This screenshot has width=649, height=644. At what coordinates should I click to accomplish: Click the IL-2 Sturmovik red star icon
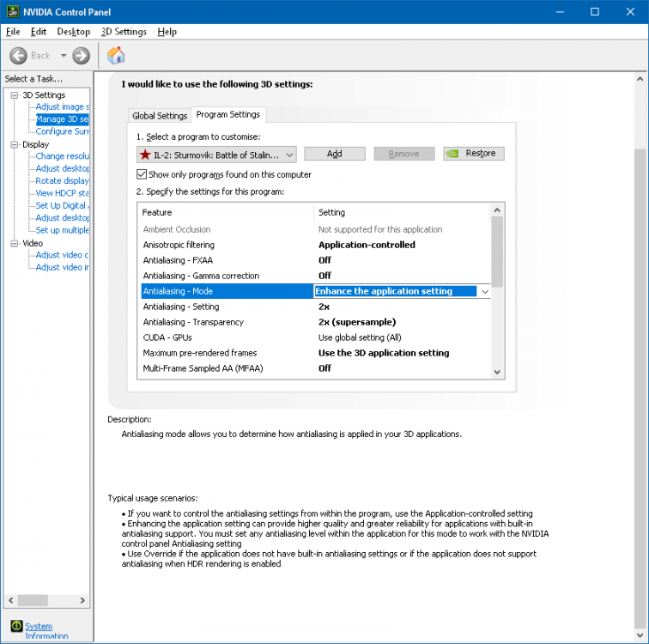145,154
